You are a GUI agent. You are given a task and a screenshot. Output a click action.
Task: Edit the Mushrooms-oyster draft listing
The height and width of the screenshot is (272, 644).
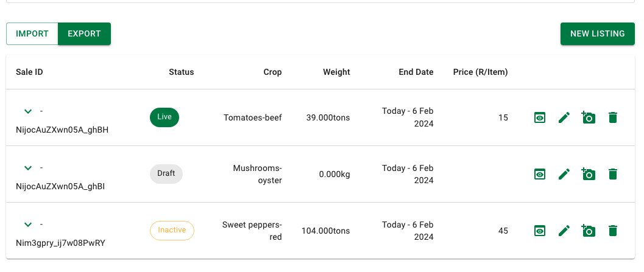click(564, 175)
